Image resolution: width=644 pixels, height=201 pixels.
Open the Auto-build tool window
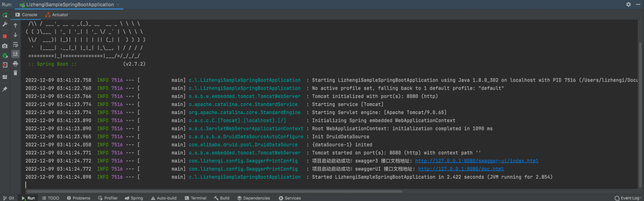pyautogui.click(x=164, y=198)
